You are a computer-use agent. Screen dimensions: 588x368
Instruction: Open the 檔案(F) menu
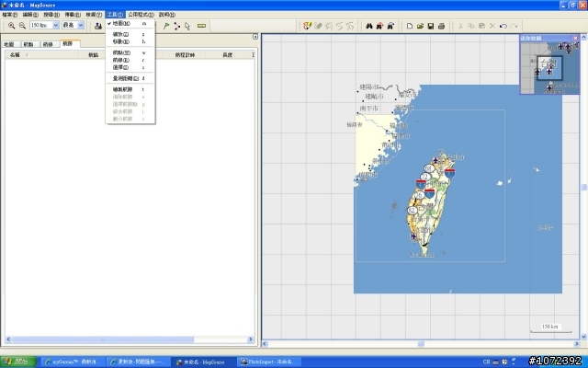(x=9, y=15)
